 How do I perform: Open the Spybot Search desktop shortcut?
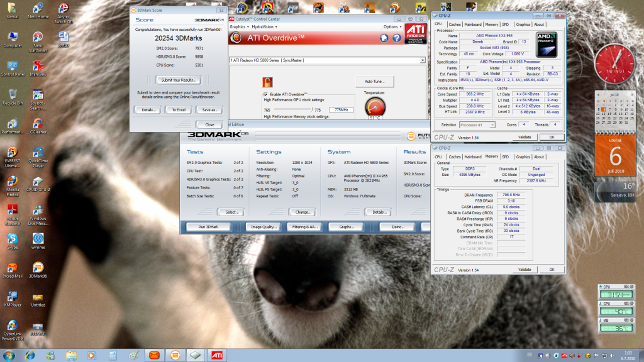38,100
